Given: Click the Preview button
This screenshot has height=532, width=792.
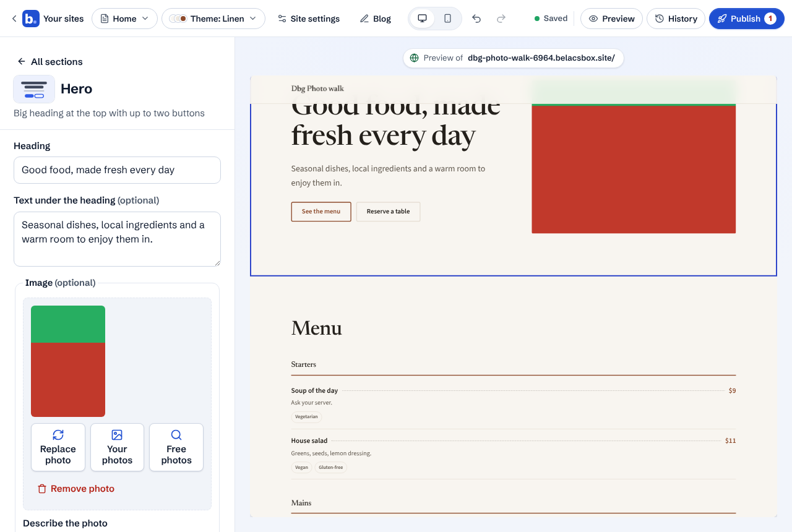Looking at the screenshot, I should 611,19.
